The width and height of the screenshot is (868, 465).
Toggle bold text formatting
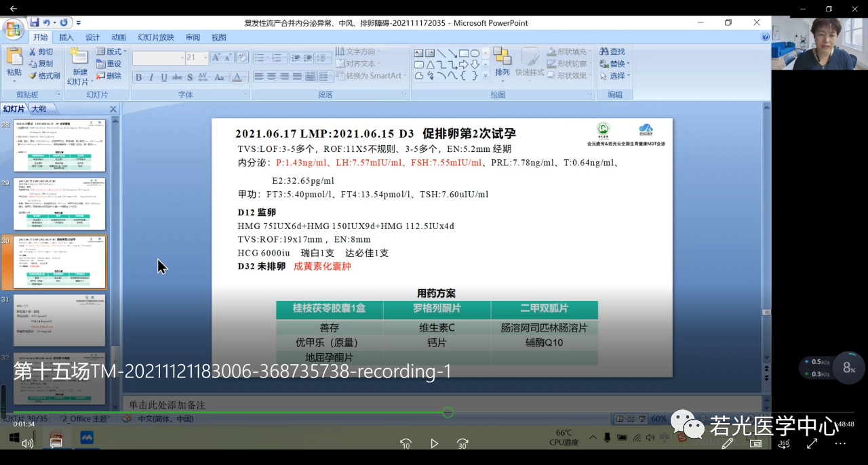(x=138, y=77)
